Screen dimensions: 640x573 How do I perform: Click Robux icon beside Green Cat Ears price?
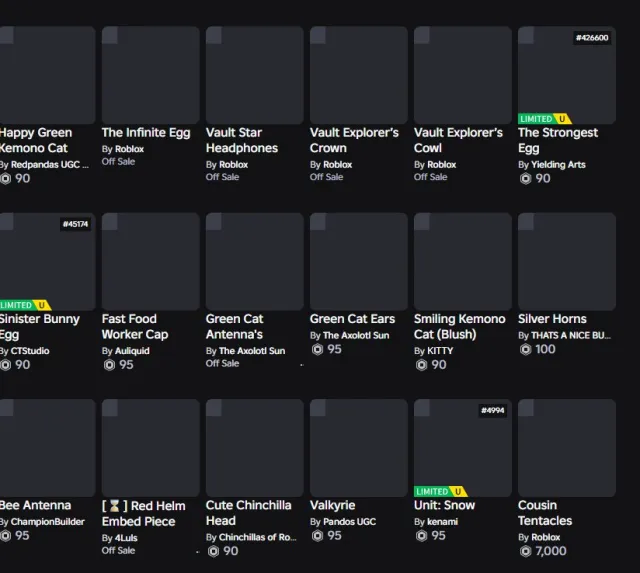pyautogui.click(x=317, y=349)
